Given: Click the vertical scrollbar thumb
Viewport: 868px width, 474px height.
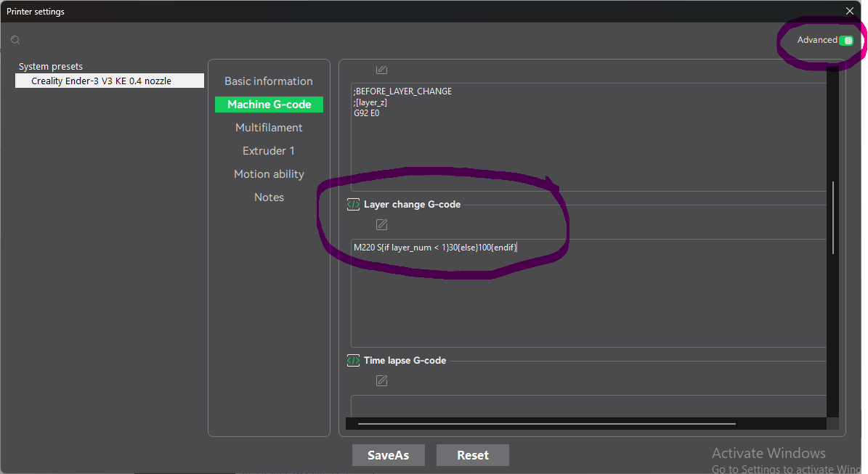Looking at the screenshot, I should click(x=832, y=217).
